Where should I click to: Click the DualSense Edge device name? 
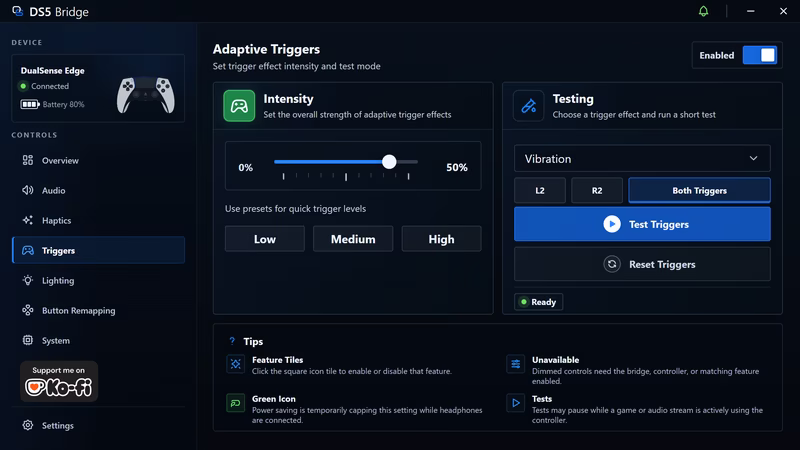[53, 70]
